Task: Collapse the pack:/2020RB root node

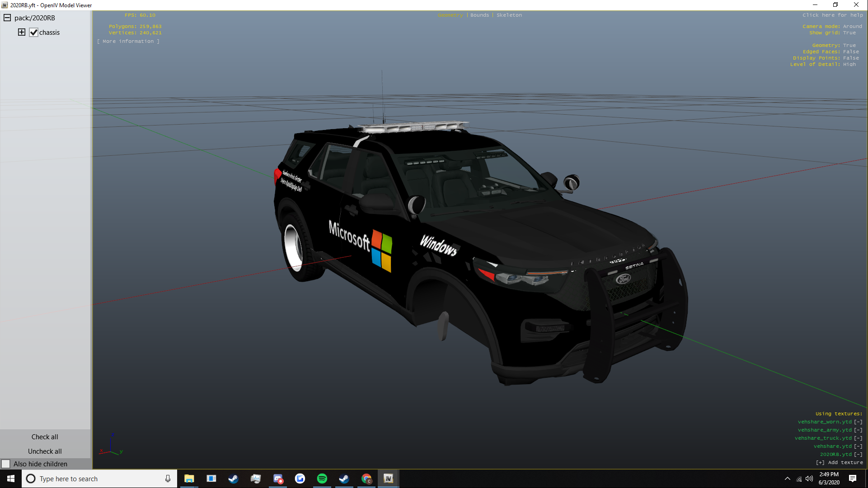Action: (x=7, y=18)
